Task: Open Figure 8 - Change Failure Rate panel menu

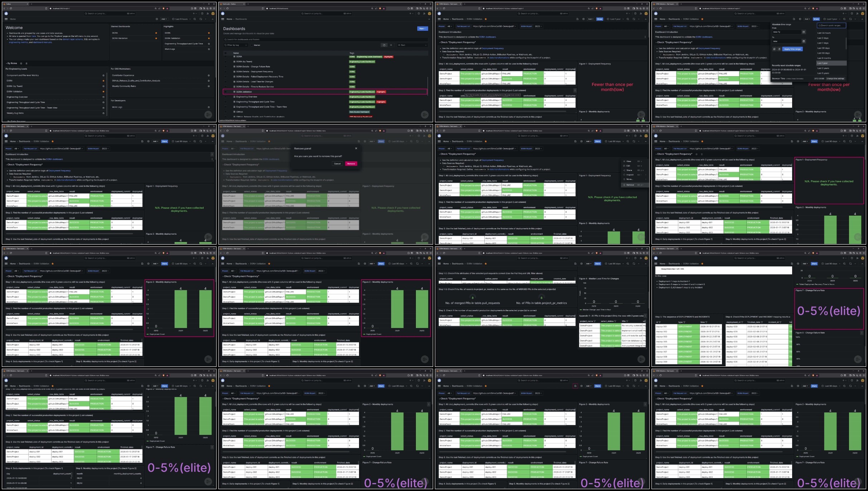Action: click(x=862, y=333)
